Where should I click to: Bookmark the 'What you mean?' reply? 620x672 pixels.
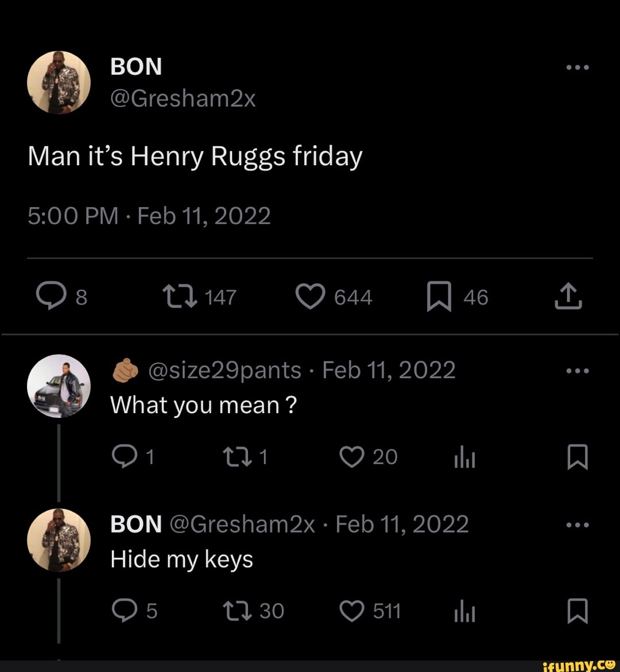(x=578, y=456)
